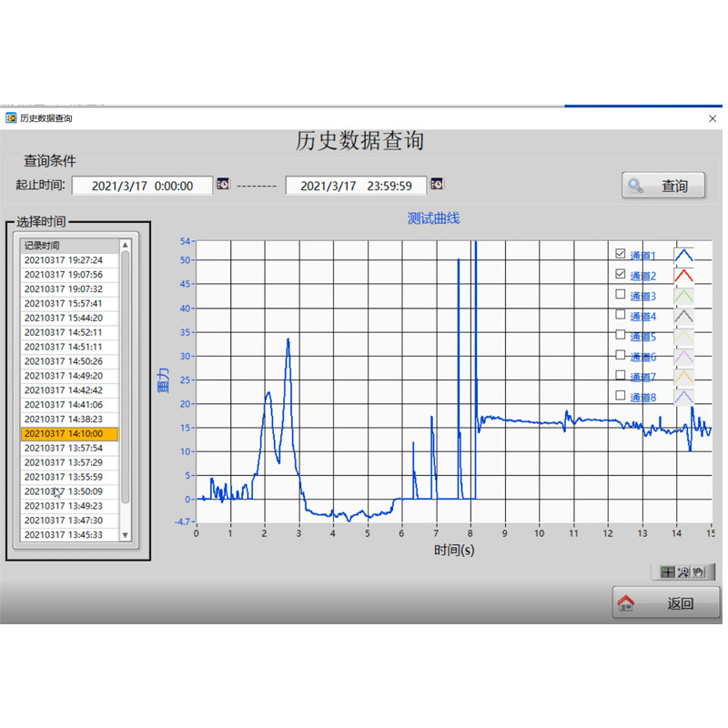Select highlighted record 20210317 14:10:00
The width and height of the screenshot is (728, 728).
click(70, 433)
